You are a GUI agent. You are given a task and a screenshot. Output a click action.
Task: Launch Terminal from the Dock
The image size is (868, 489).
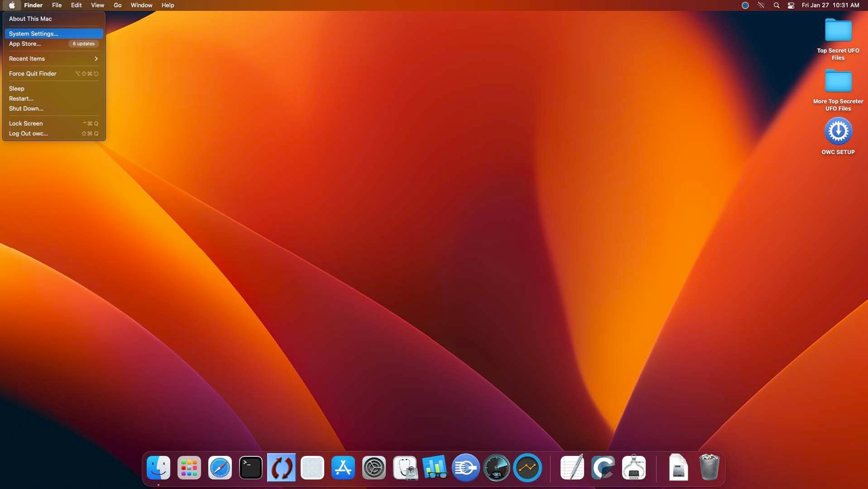tap(250, 468)
